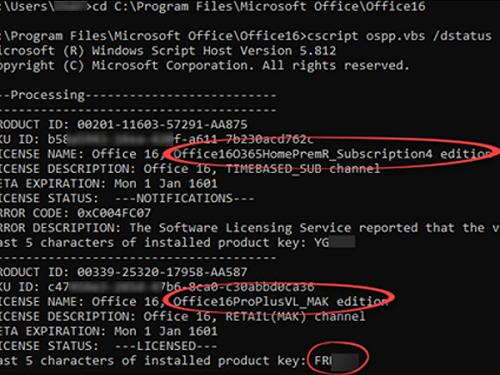Click the SKU ID line starting with c47
The width and height of the screenshot is (500, 375).
click(x=157, y=287)
